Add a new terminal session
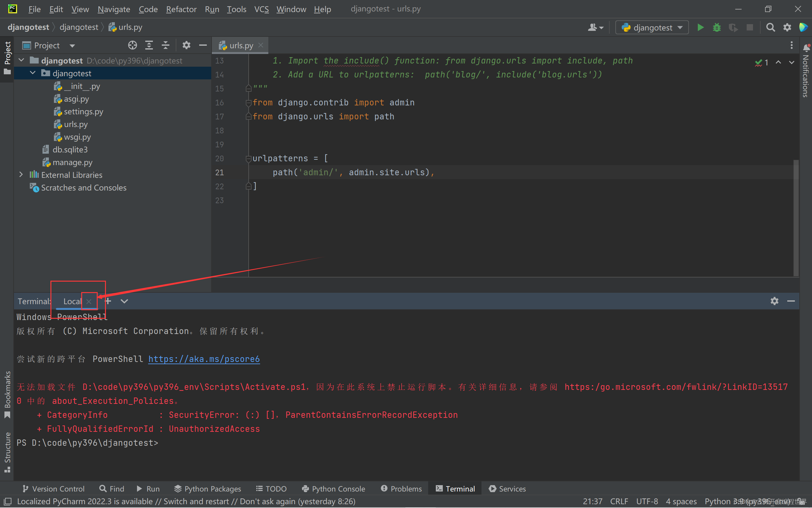 108,301
